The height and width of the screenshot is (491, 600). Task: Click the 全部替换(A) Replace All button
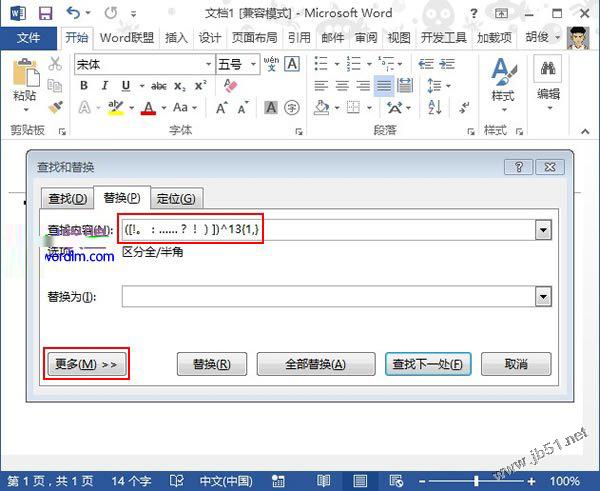(316, 364)
